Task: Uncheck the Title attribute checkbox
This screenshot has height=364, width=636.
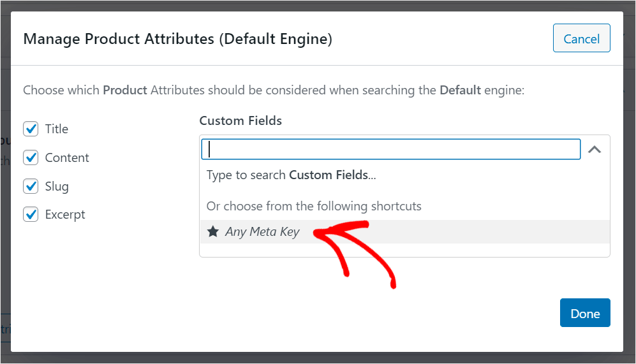Action: coord(31,129)
